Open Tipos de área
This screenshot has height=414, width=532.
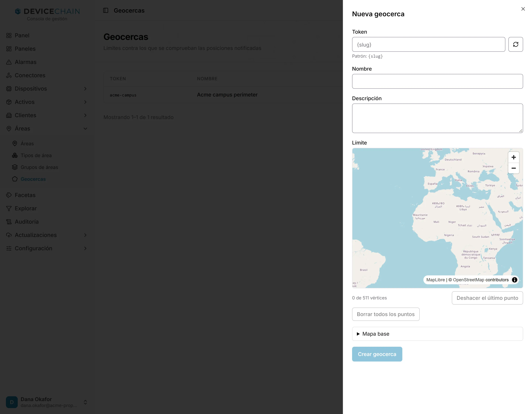pyautogui.click(x=36, y=155)
